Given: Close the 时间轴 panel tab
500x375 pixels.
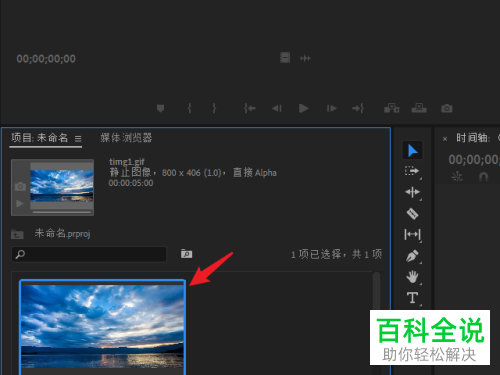Looking at the screenshot, I should pyautogui.click(x=445, y=139).
